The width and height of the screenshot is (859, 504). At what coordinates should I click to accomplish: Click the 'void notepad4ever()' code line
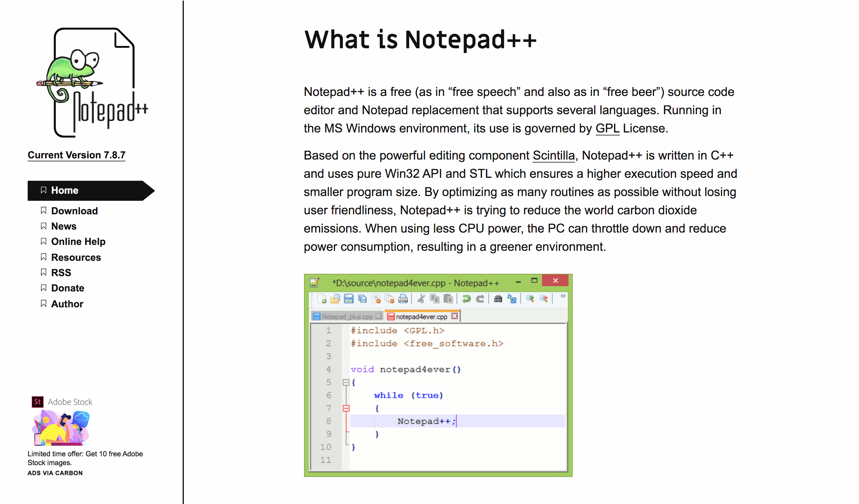click(x=406, y=369)
